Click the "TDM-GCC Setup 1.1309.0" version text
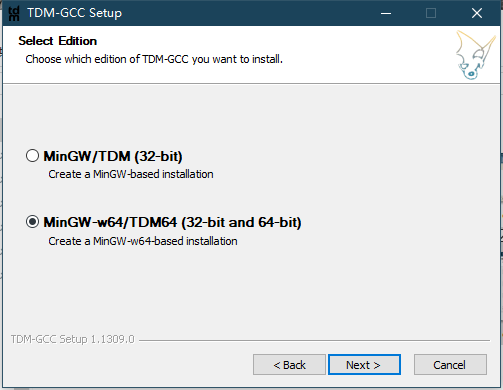This screenshot has height=390, width=503. click(73, 339)
